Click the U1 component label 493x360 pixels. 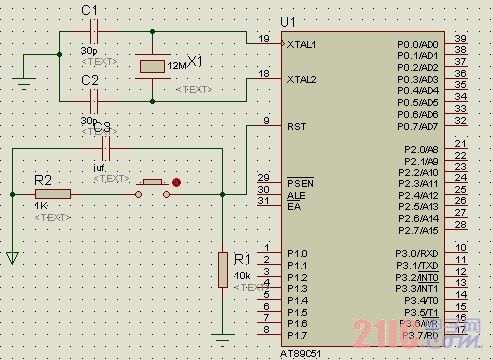[x=288, y=22]
